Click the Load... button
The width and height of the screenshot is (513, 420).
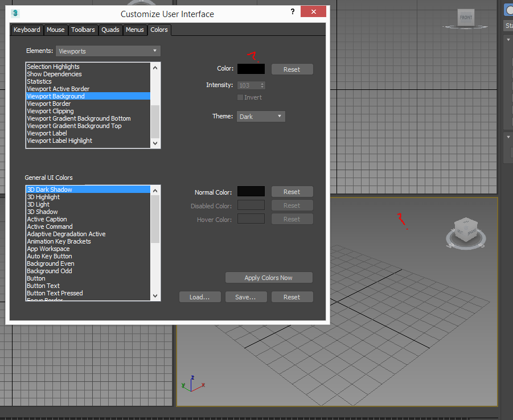(x=200, y=297)
